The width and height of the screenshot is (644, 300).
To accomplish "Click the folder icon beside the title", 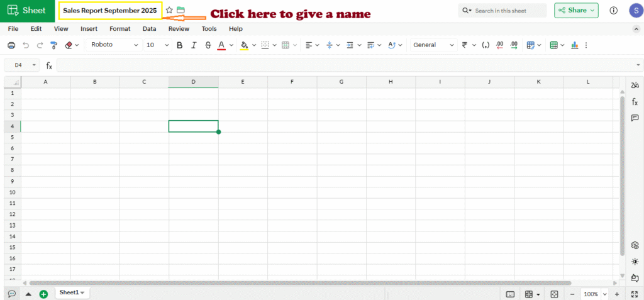I will click(x=180, y=10).
